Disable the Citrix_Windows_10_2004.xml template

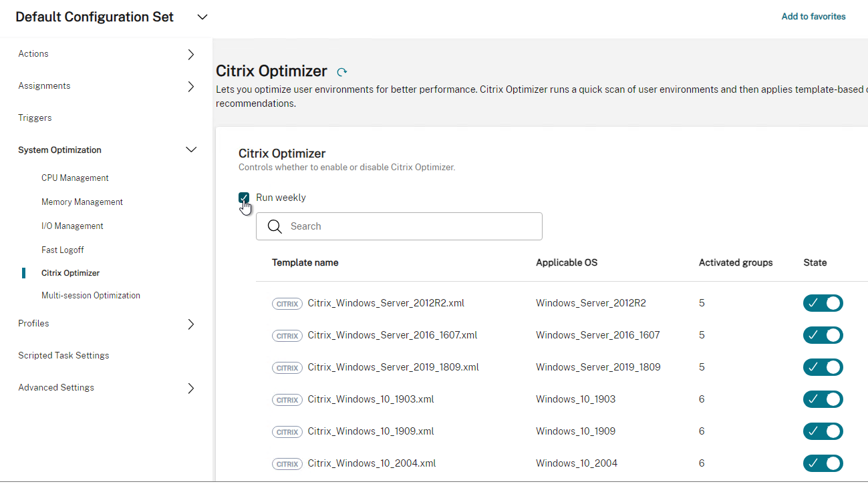tap(823, 463)
